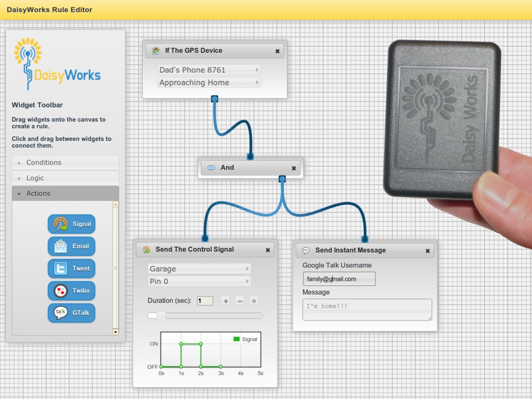Expand the Logic section
Viewport: 532px width, 399px height.
65,178
